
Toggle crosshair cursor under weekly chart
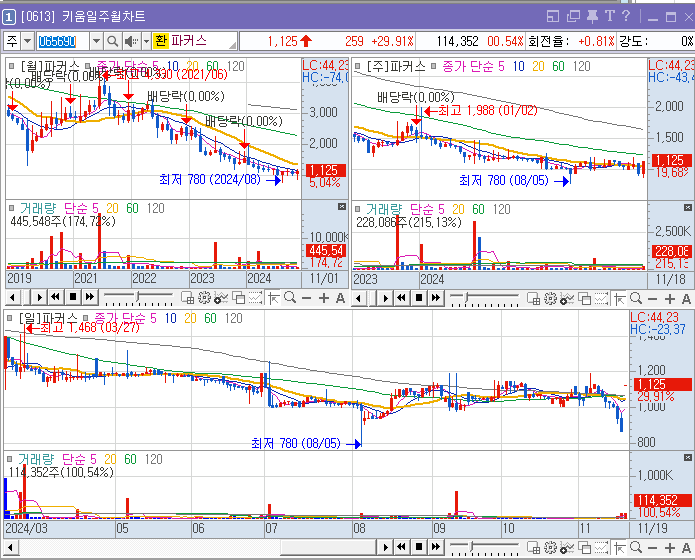[620, 299]
